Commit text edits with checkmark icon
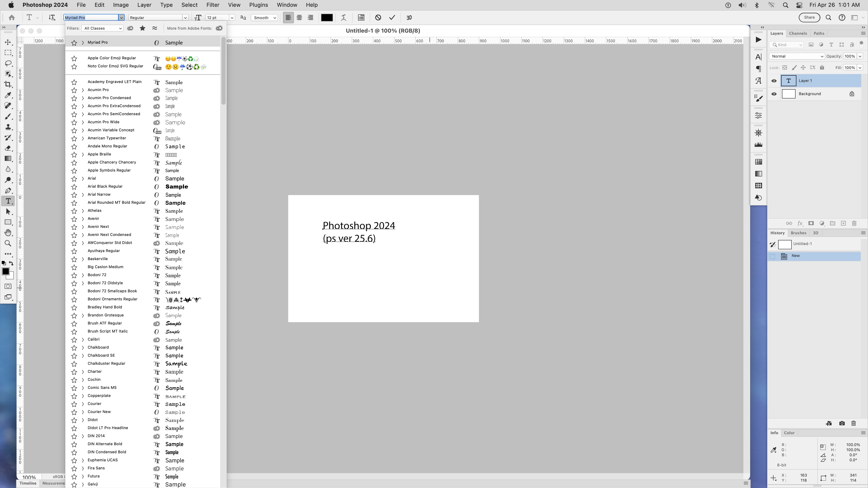The width and height of the screenshot is (868, 488). [392, 18]
